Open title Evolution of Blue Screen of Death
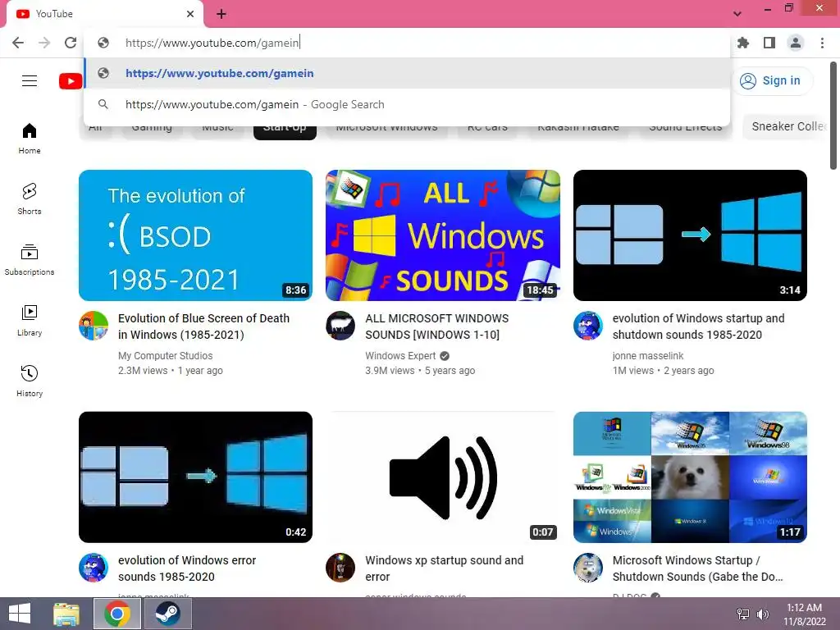This screenshot has height=630, width=840. click(203, 326)
